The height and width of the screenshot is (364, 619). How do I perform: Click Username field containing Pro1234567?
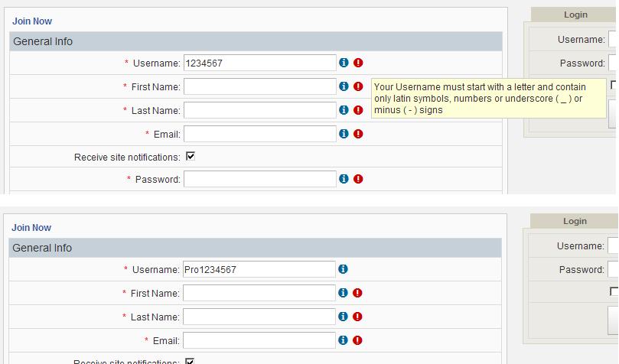[259, 269]
